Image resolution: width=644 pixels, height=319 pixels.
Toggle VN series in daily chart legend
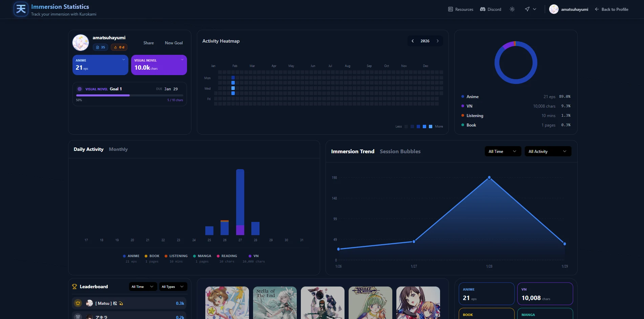[x=254, y=256]
